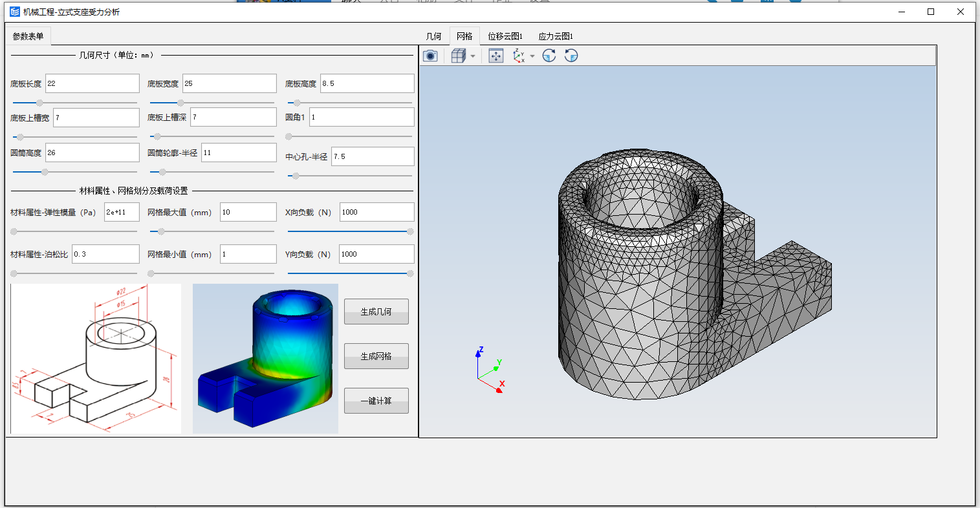Click the 底板上槽深 slider handle
Image resolution: width=980 pixels, height=508 pixels.
pyautogui.click(x=157, y=137)
